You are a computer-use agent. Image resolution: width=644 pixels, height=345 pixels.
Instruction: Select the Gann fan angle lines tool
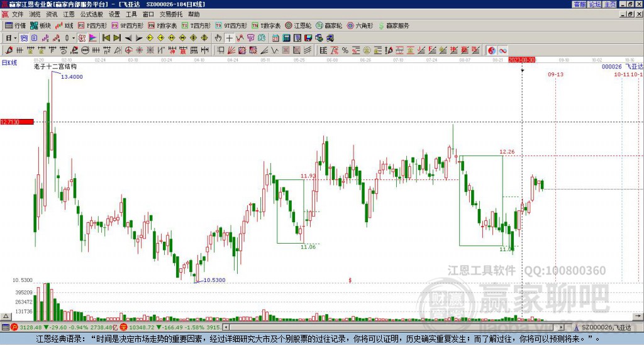click(x=231, y=50)
